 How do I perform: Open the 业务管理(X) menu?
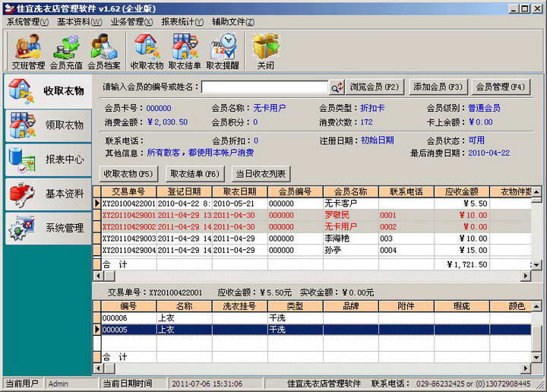pyautogui.click(x=131, y=22)
